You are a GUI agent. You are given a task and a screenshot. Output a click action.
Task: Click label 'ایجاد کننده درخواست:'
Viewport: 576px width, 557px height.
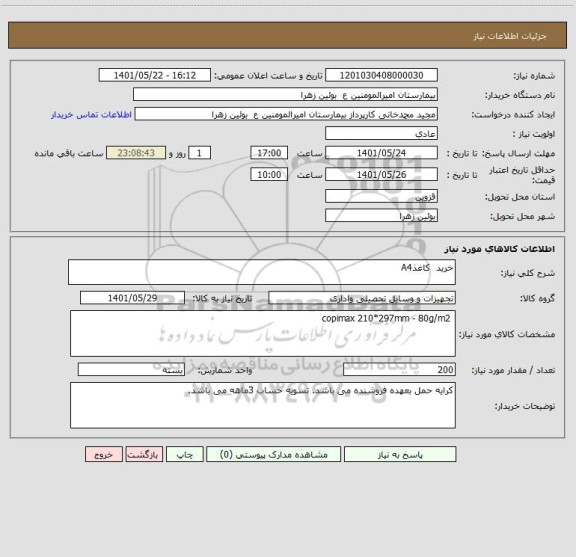click(513, 115)
